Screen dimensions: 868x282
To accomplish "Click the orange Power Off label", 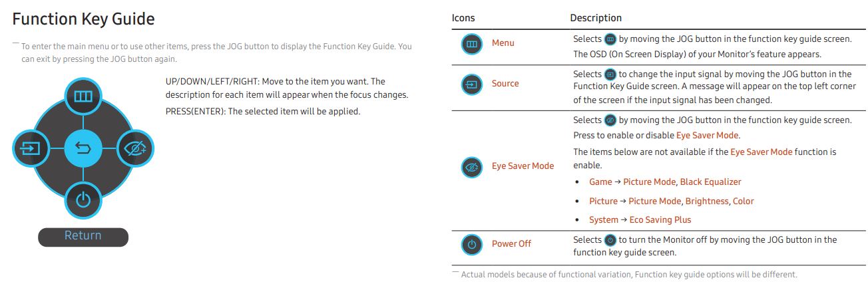I will pyautogui.click(x=511, y=244).
